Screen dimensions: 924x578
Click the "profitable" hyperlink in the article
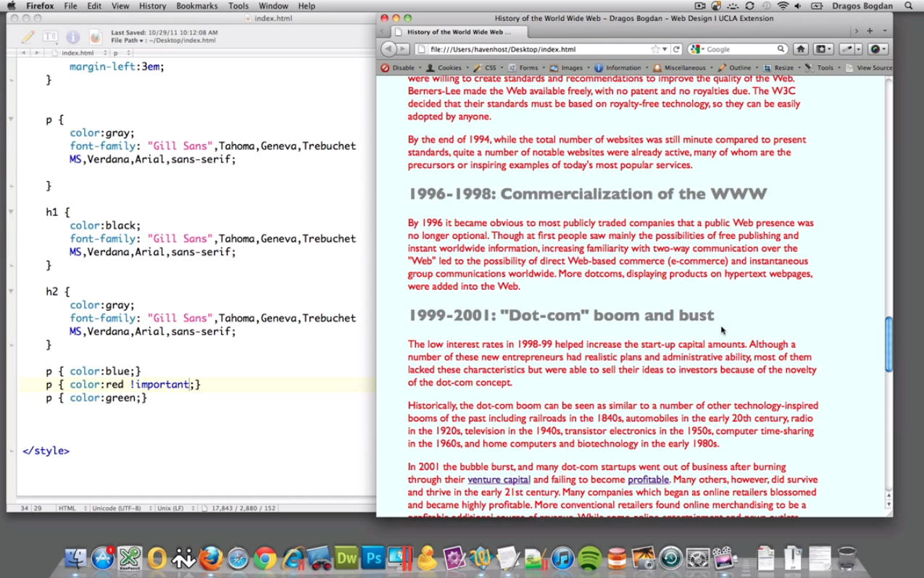[648, 479]
